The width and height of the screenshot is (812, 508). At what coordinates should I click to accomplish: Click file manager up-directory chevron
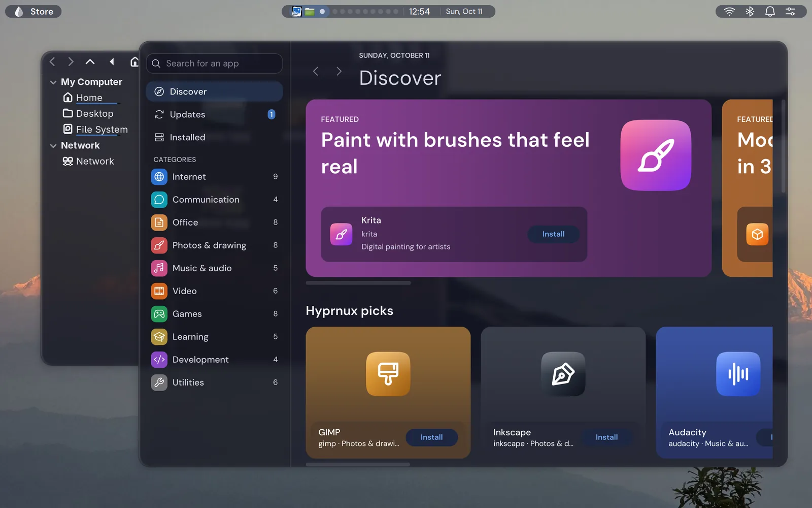point(90,62)
